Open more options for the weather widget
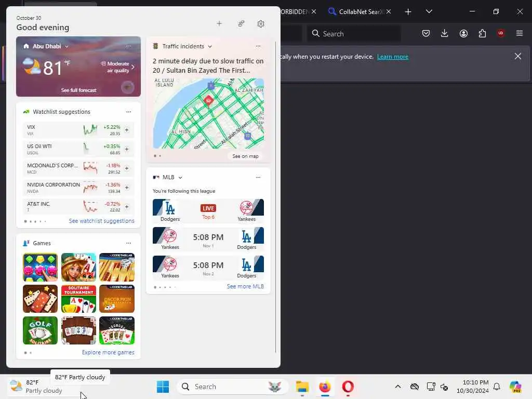532x399 pixels. click(128, 46)
